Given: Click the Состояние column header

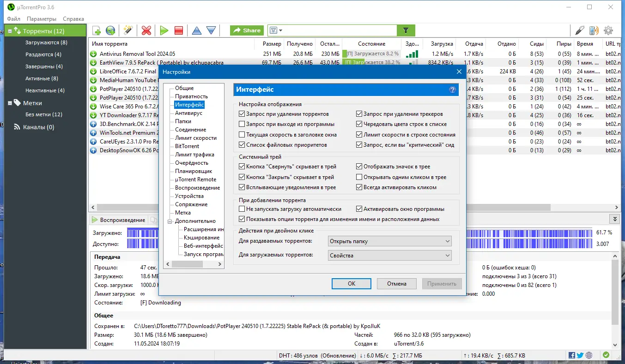Looking at the screenshot, I should 371,44.
